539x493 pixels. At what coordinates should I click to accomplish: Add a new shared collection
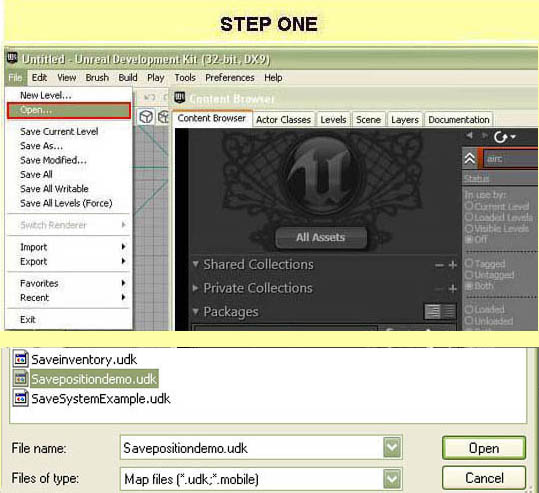[x=453, y=265]
